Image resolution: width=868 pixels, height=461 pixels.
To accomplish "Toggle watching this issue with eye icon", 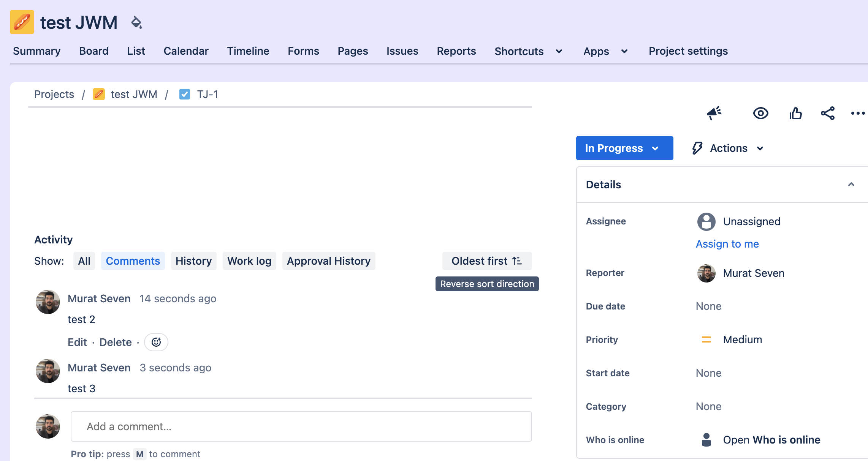I will (x=760, y=113).
